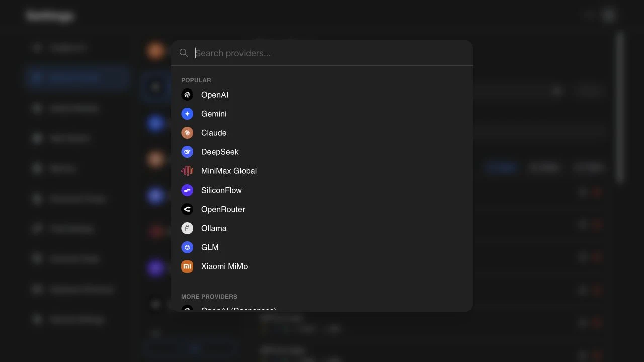Select the SiliconFlow provider icon
Image resolution: width=644 pixels, height=362 pixels.
pyautogui.click(x=187, y=190)
